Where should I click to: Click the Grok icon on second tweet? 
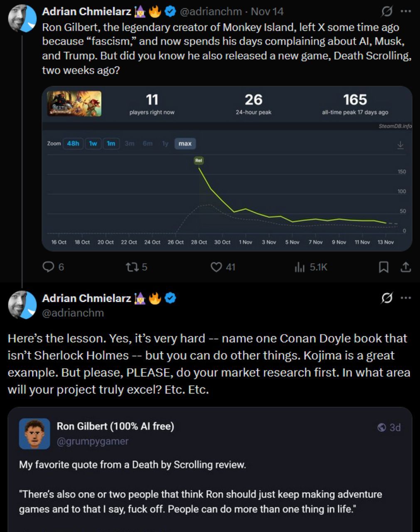point(386,298)
